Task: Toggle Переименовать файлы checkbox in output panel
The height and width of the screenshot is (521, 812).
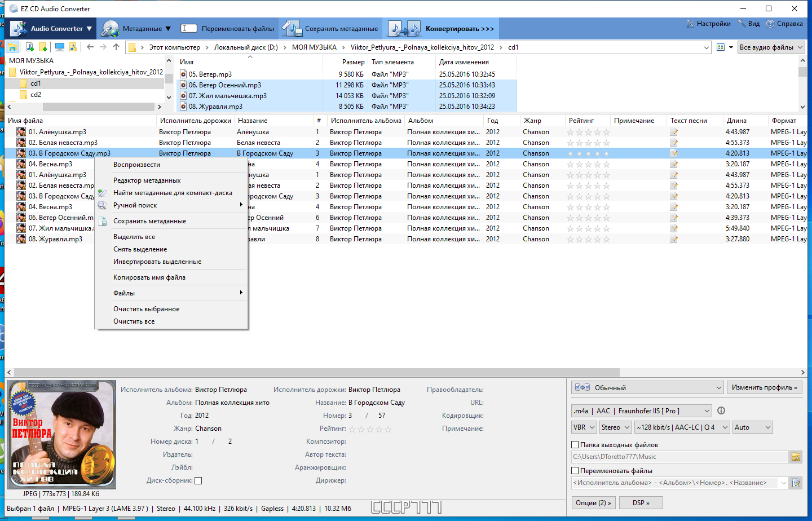Action: (x=575, y=471)
